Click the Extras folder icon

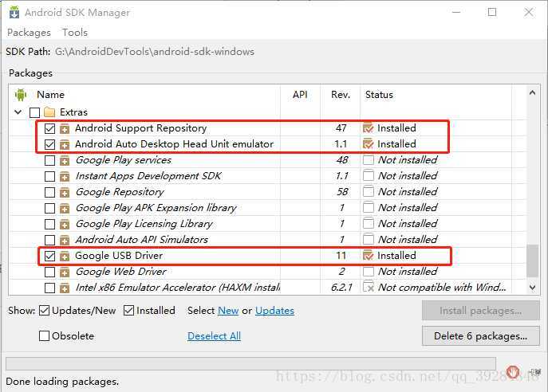pos(49,112)
